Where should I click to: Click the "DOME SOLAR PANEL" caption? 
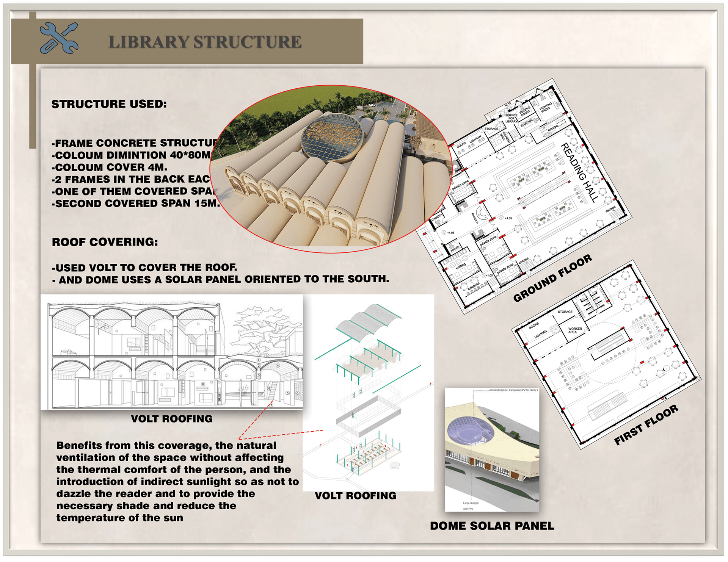click(x=492, y=526)
